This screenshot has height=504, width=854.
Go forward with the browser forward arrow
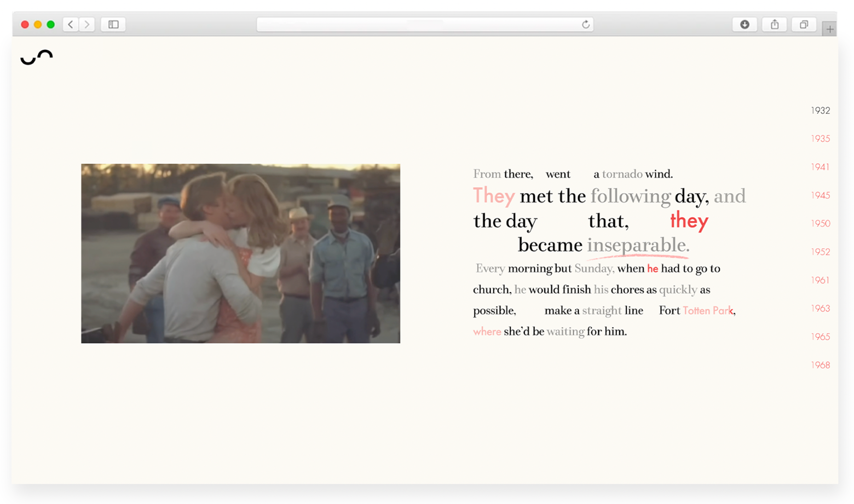(87, 24)
